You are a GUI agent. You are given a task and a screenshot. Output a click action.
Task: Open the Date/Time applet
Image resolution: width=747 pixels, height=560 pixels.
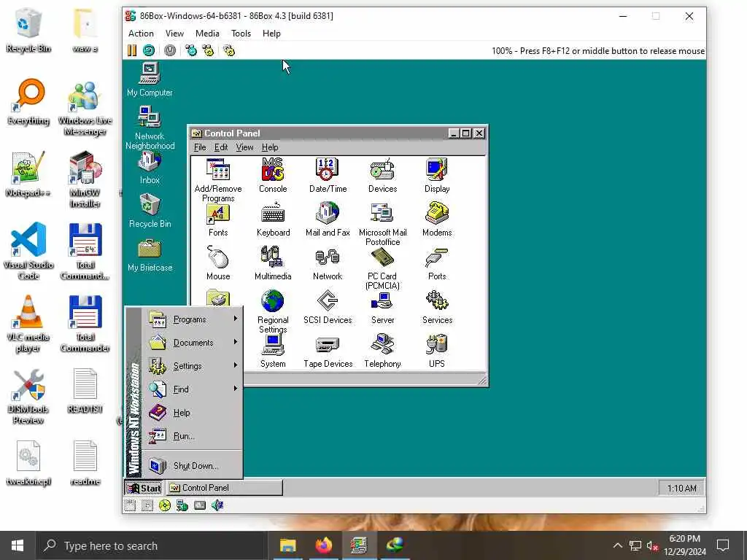(x=328, y=175)
